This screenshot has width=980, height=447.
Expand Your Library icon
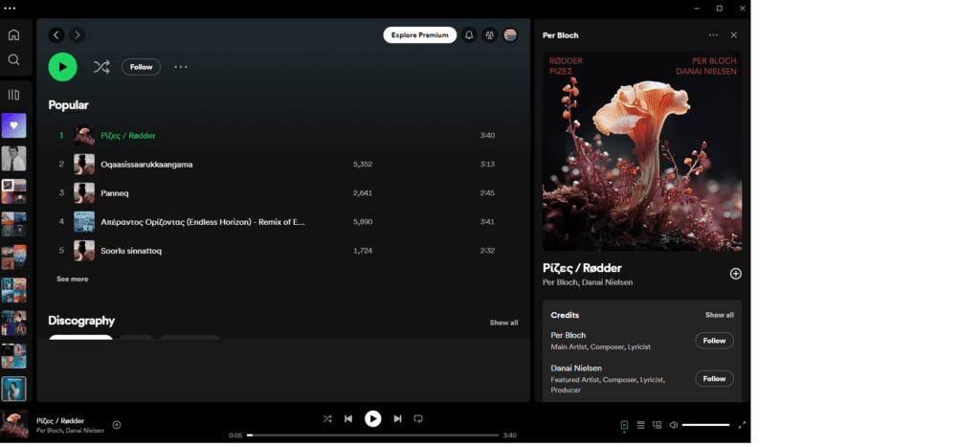point(13,95)
